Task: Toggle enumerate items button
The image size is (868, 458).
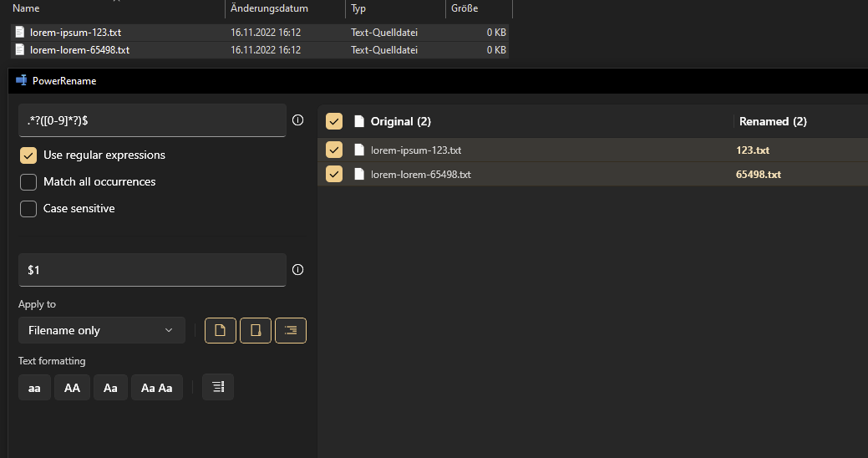Action: [x=218, y=387]
